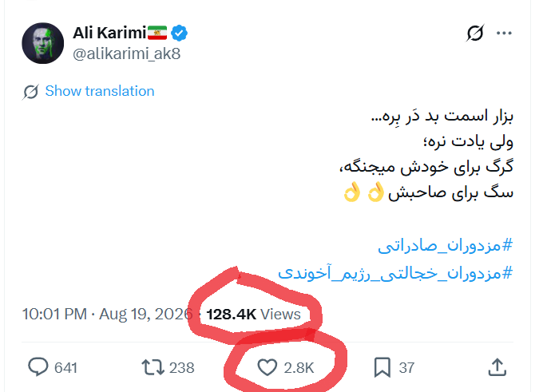Click the 128.4K Views count
The width and height of the screenshot is (539, 392).
pyautogui.click(x=253, y=314)
